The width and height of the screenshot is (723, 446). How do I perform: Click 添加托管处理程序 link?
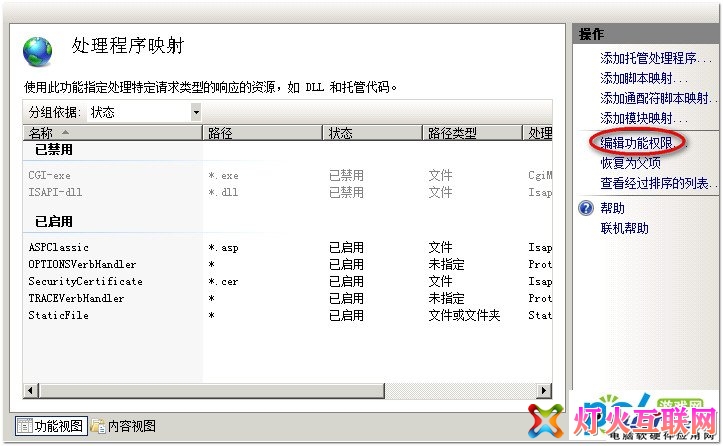[x=656, y=58]
